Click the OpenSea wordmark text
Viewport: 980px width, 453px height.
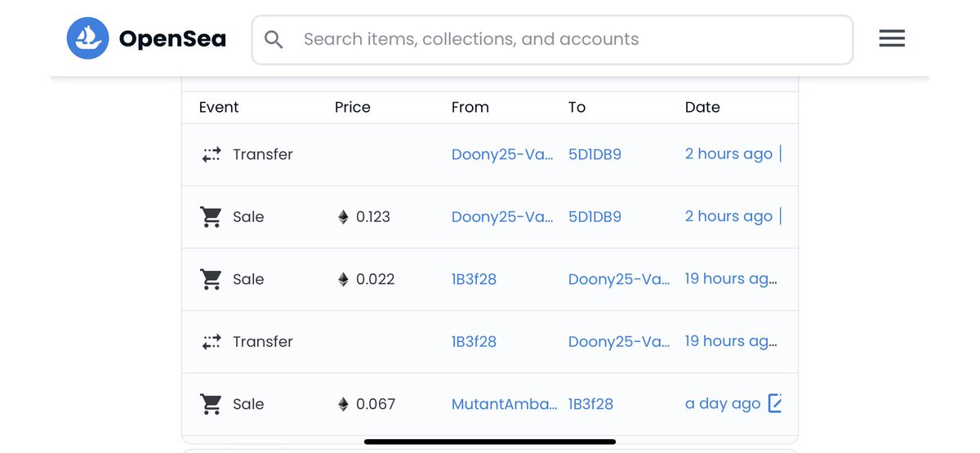[x=172, y=39]
